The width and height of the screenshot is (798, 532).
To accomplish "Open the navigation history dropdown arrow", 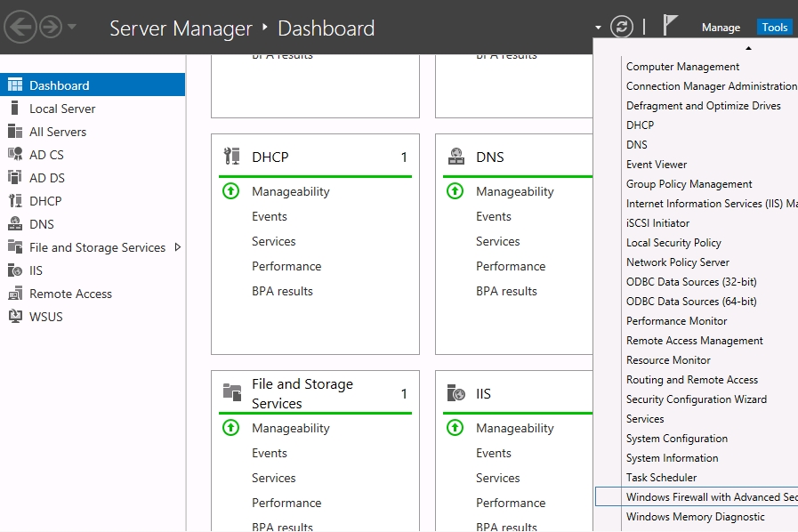I will point(72,27).
